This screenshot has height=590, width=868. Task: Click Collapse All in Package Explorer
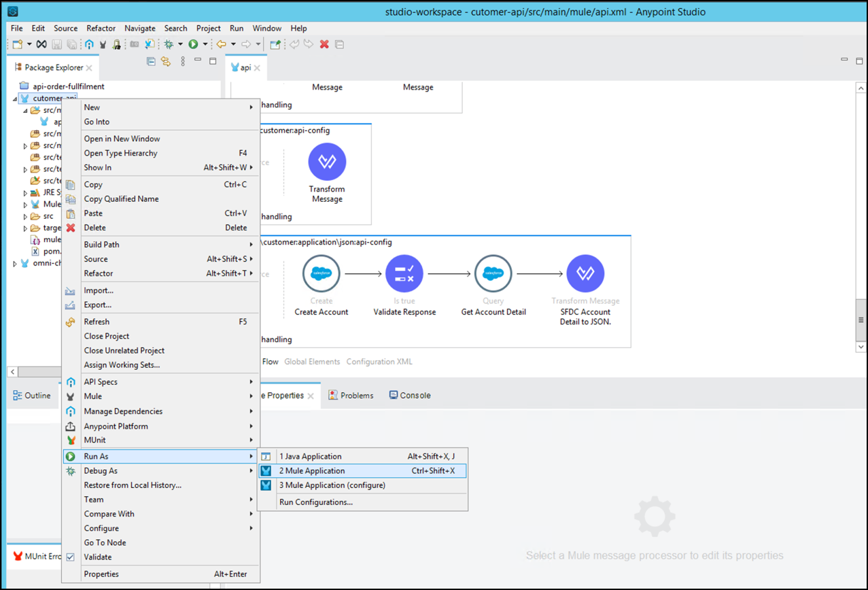tap(151, 61)
